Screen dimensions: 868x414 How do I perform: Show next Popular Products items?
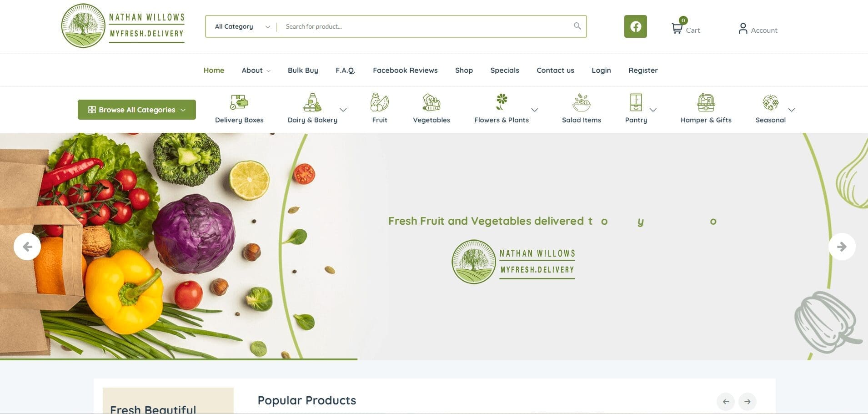pos(748,402)
